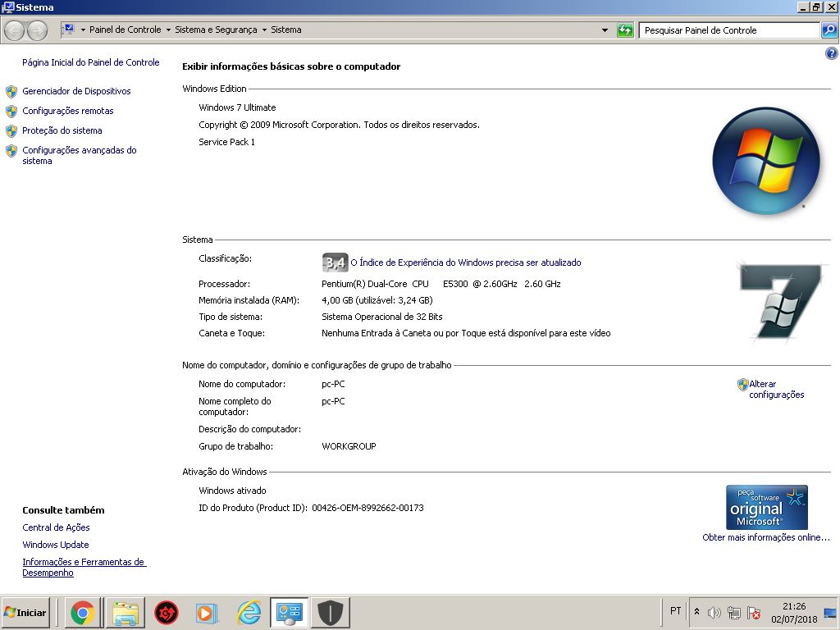Click the Pesquisar Painel de Controle search field
Screen dimensions: 840x630
(729, 30)
